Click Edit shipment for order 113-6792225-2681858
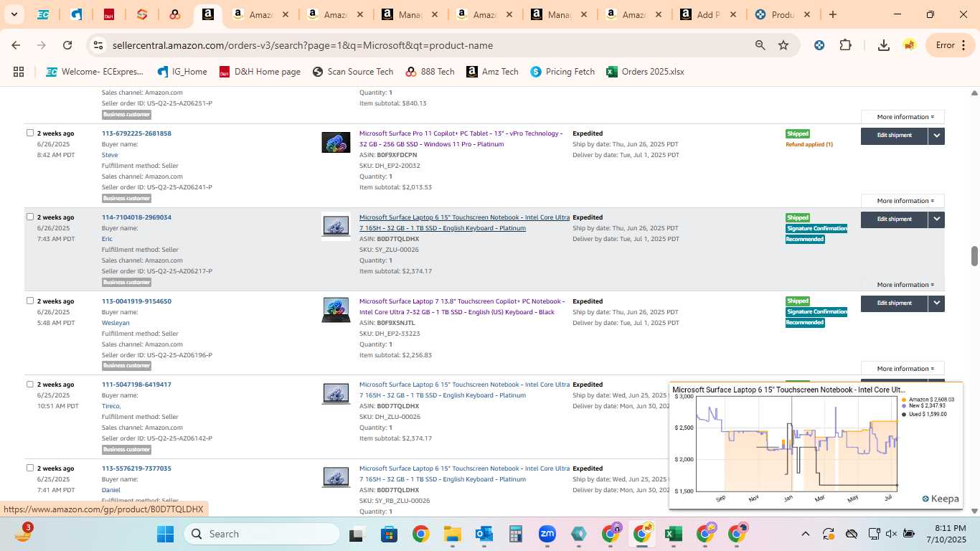 pos(894,136)
